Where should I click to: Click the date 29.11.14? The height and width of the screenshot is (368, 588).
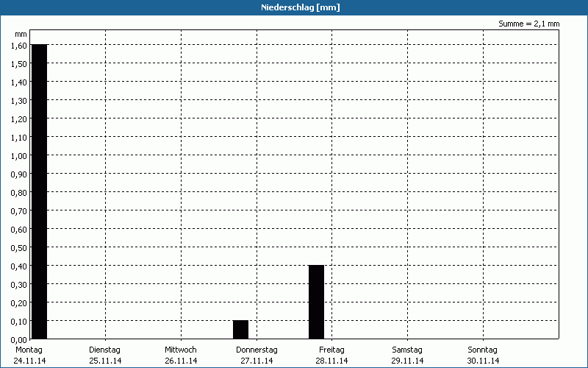click(x=407, y=361)
